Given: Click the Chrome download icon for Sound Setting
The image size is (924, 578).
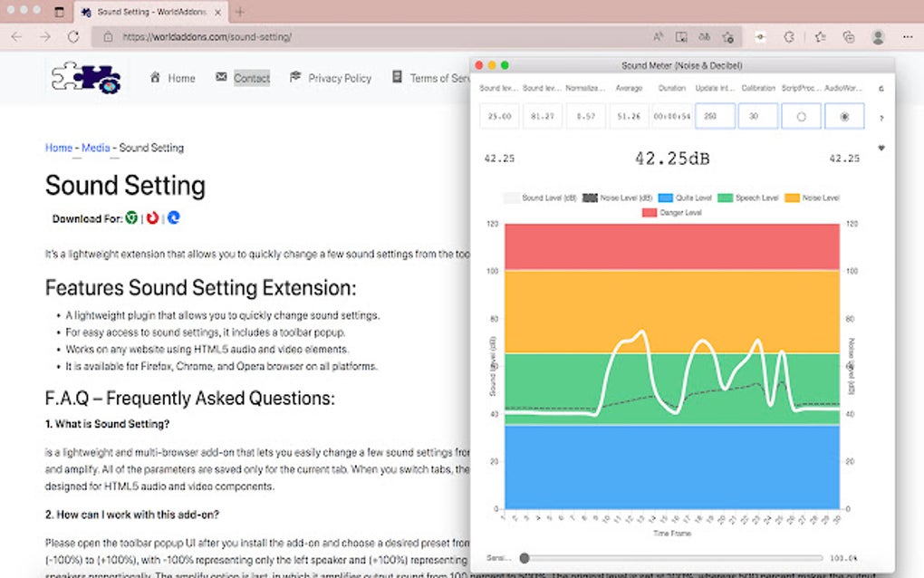Looking at the screenshot, I should click(x=132, y=218).
